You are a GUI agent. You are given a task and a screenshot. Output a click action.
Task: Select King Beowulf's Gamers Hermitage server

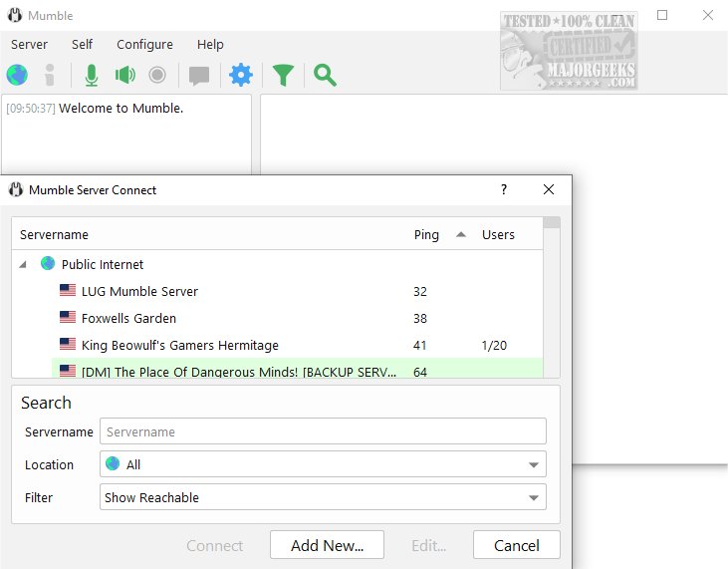(297, 345)
